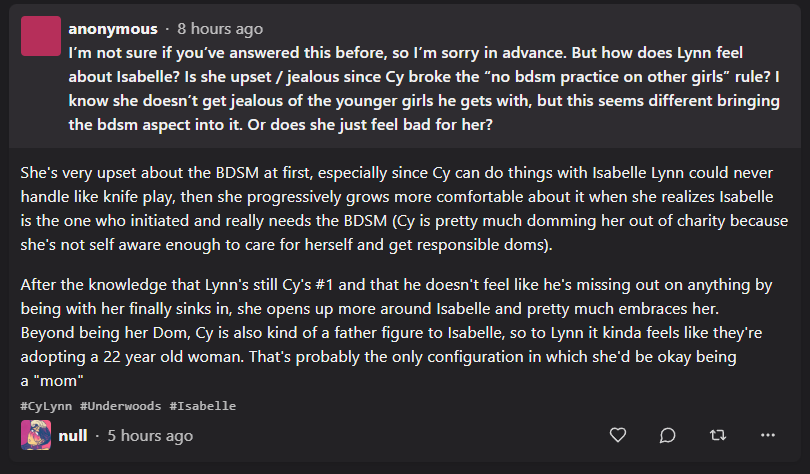Screen dimensions: 810x474
Task: Open the #Underwoods tag
Action: [120, 406]
